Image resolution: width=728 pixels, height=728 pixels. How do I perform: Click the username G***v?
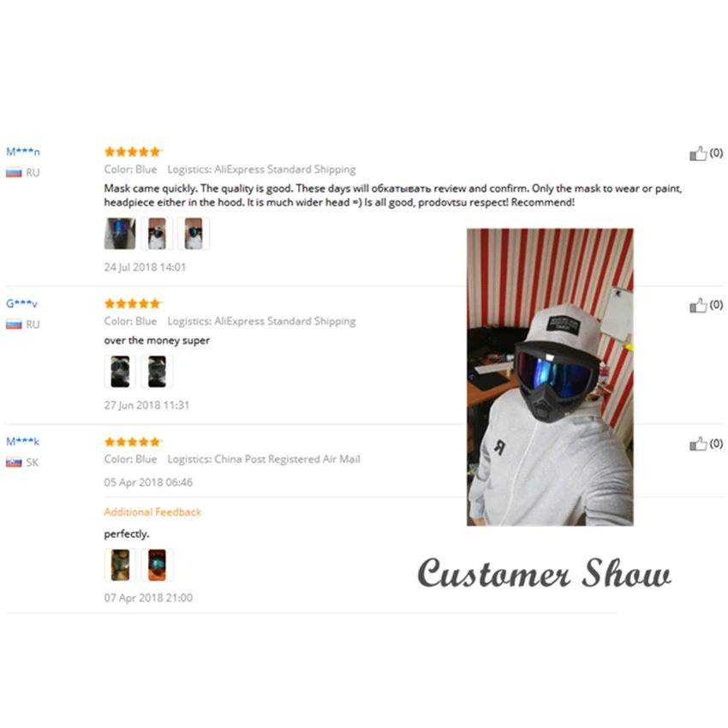21,304
